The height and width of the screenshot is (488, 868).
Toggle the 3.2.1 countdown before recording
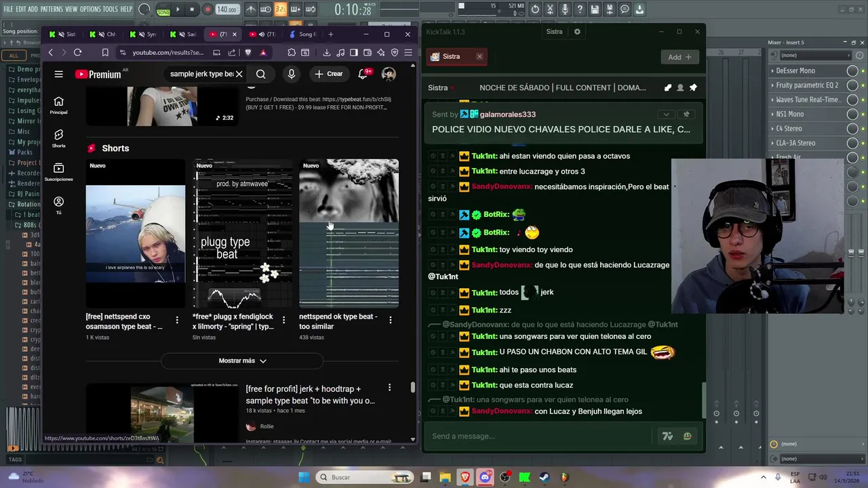pos(280,9)
